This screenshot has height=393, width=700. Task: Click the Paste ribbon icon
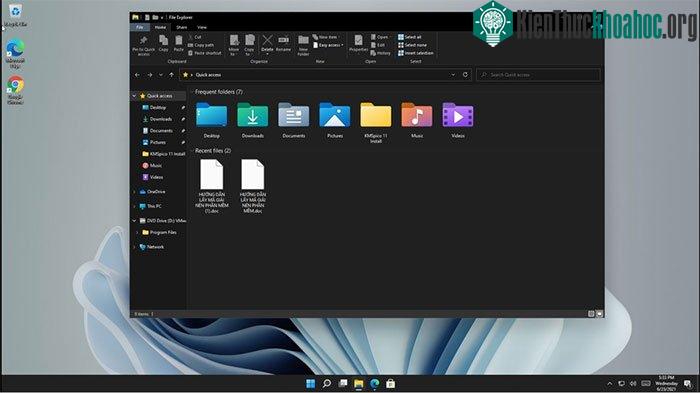(x=179, y=43)
